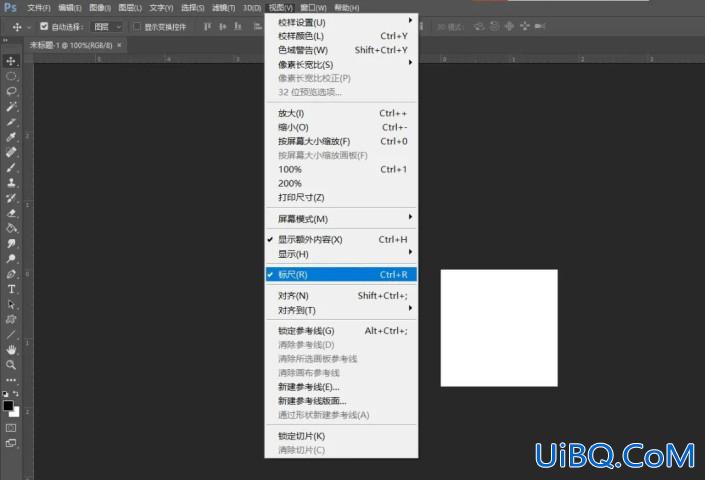The image size is (705, 480).
Task: Swap foreground and background colors arrow
Action: point(16,394)
